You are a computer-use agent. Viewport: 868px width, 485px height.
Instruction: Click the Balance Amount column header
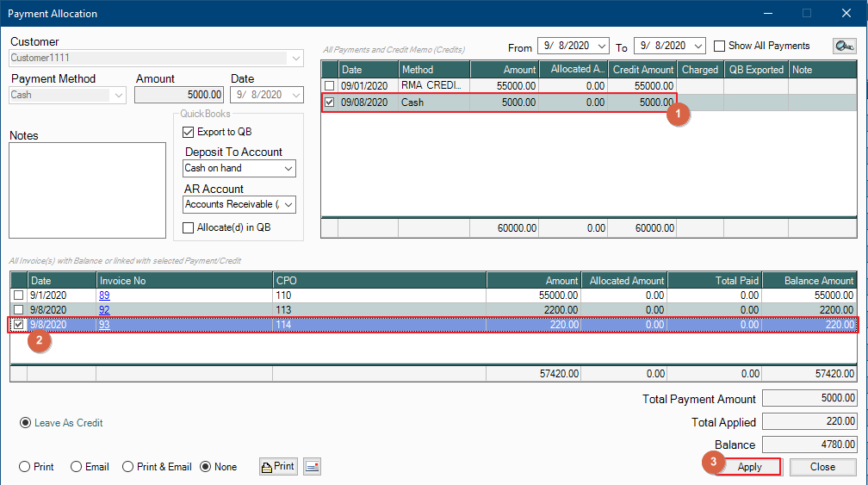point(806,281)
